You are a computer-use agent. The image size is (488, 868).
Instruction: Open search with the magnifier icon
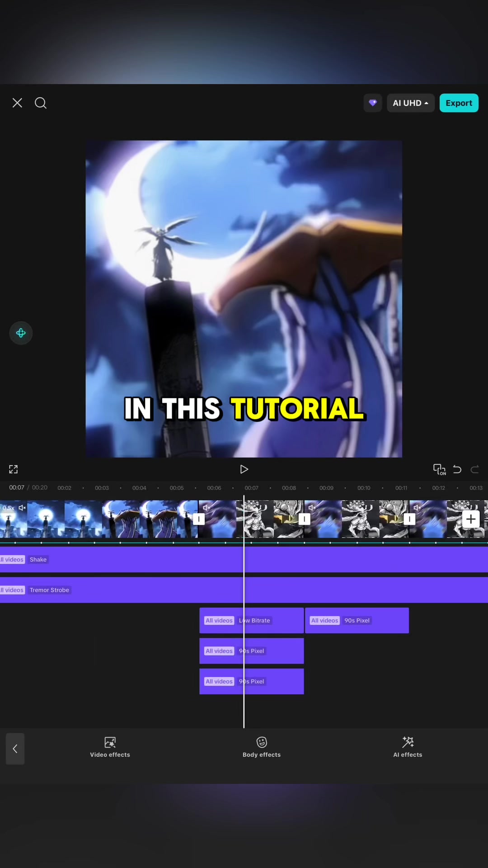[x=41, y=103]
